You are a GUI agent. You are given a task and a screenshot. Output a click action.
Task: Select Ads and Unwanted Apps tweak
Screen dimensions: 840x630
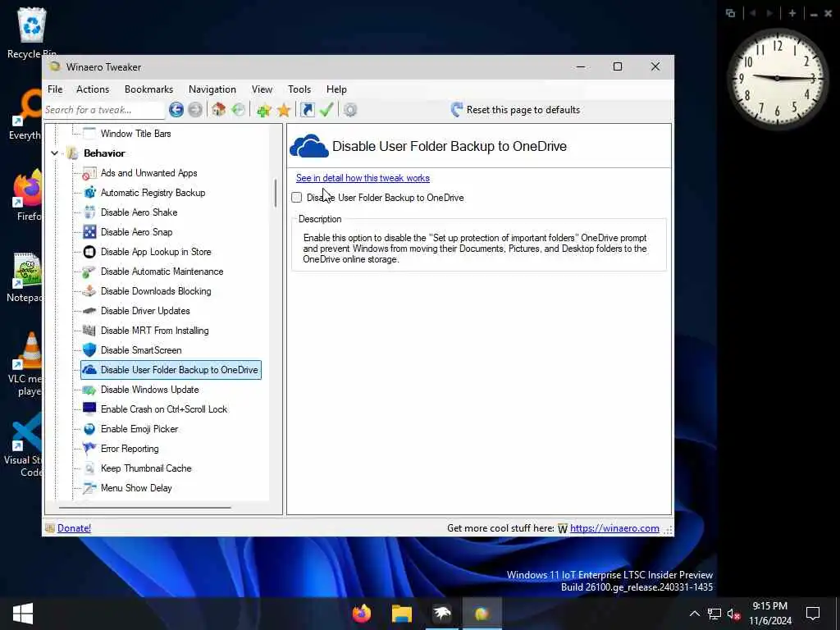pos(149,173)
